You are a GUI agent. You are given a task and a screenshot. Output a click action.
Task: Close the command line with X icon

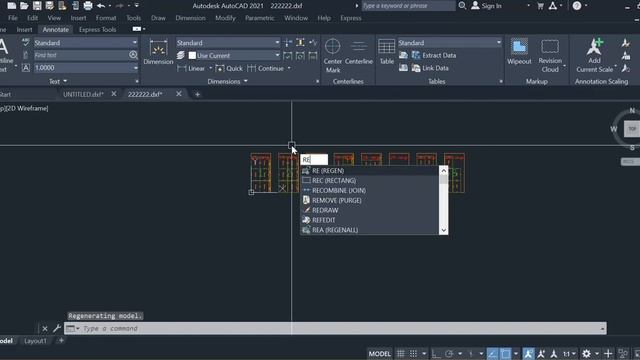coord(44,329)
